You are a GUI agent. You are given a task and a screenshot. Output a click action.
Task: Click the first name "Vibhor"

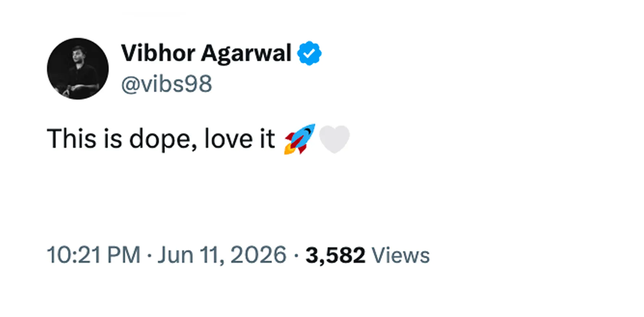coord(158,53)
